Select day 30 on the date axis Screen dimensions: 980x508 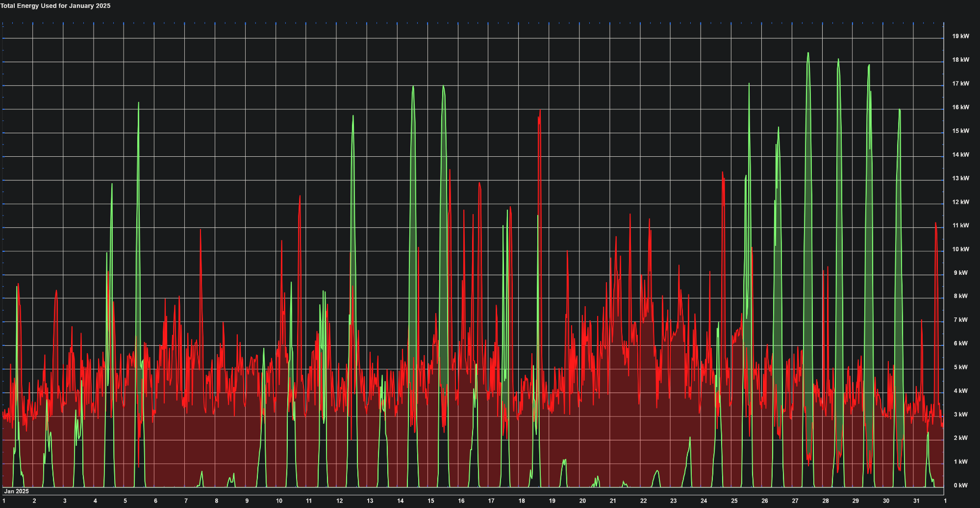coord(886,501)
